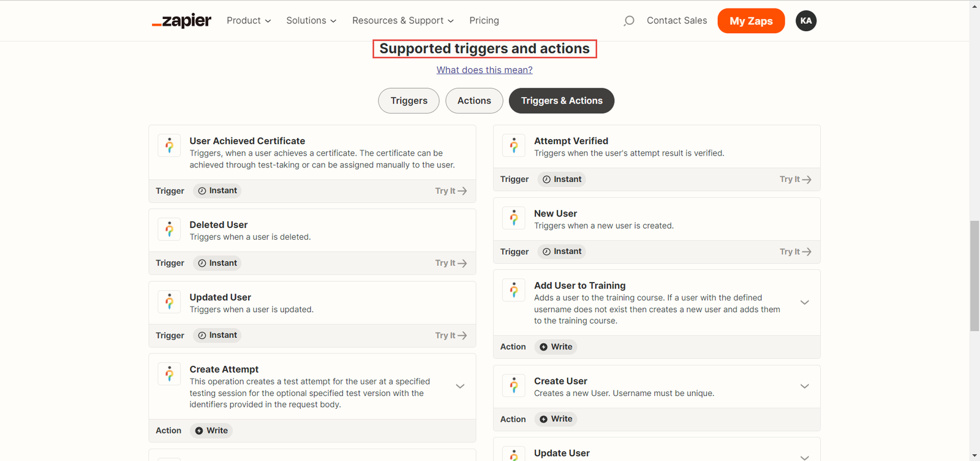Select the Actions filter pill

[474, 101]
